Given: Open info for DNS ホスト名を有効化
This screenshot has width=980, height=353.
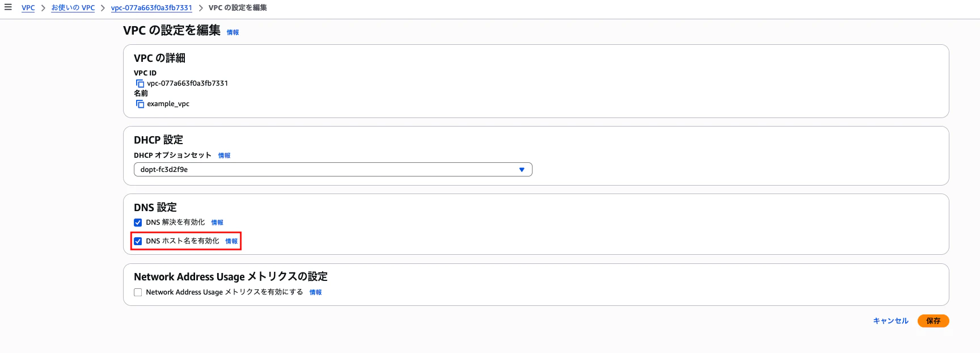Looking at the screenshot, I should click(x=231, y=241).
